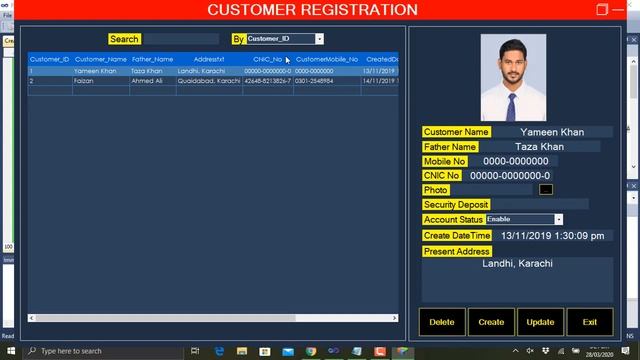Click the CustomerMobile_No column header
The width and height of the screenshot is (640, 360).
click(327, 59)
